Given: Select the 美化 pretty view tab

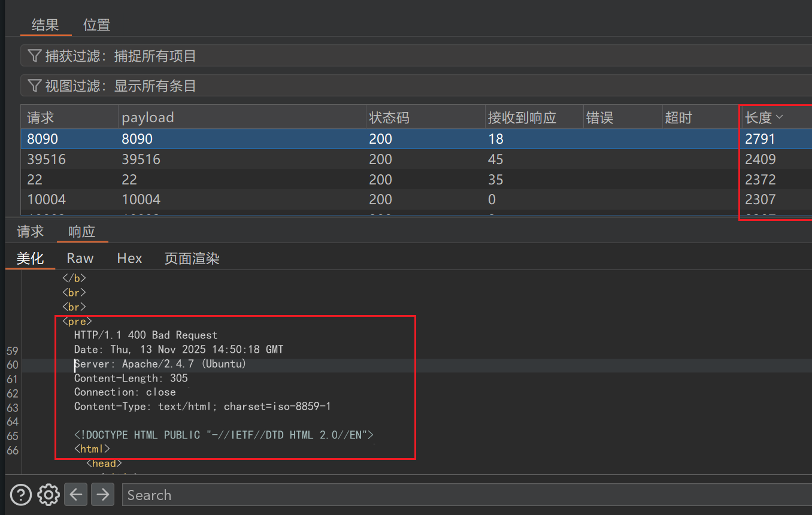Looking at the screenshot, I should click(30, 258).
